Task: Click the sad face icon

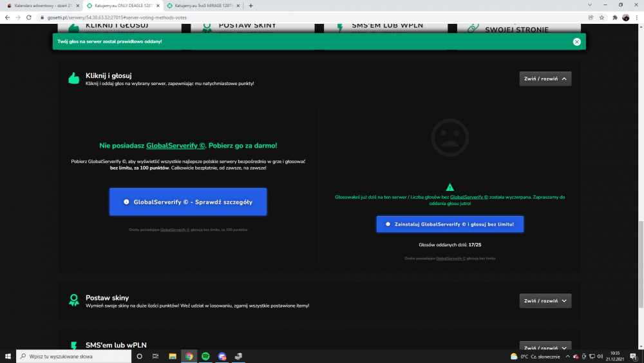Action: pos(450,138)
